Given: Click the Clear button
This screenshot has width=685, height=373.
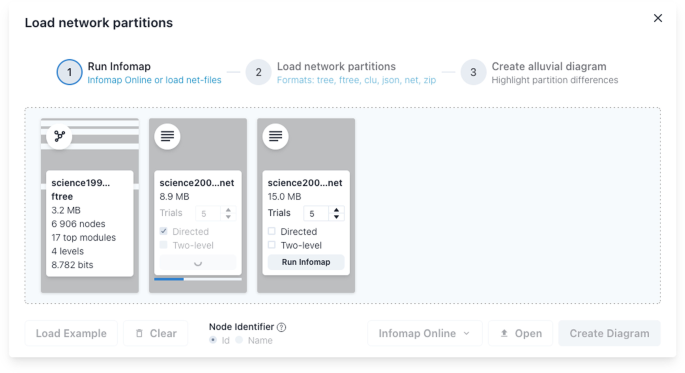Looking at the screenshot, I should 156,333.
